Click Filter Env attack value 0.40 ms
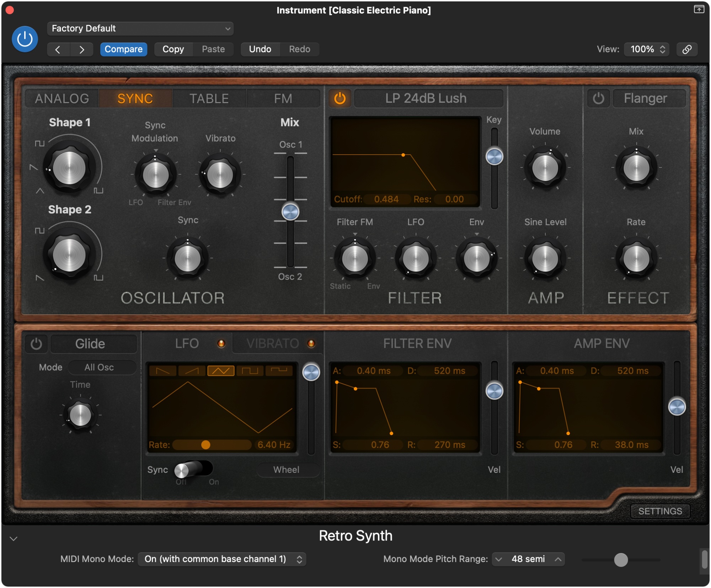Image resolution: width=711 pixels, height=588 pixels. point(374,371)
